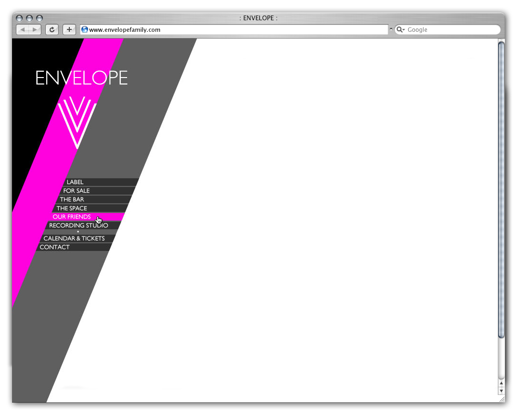
Task: Click the browser Back arrow button
Action: [23, 30]
